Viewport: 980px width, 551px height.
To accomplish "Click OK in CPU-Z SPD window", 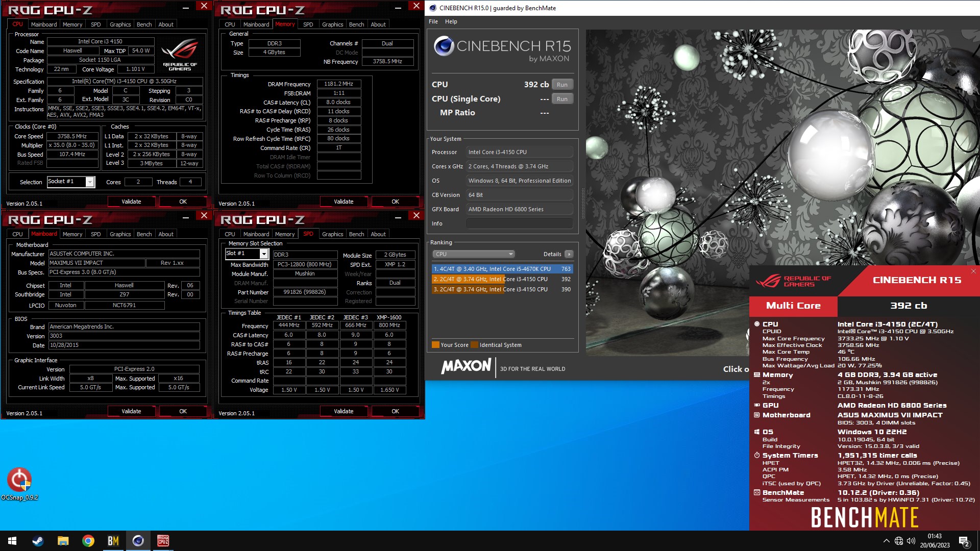I will [x=395, y=411].
